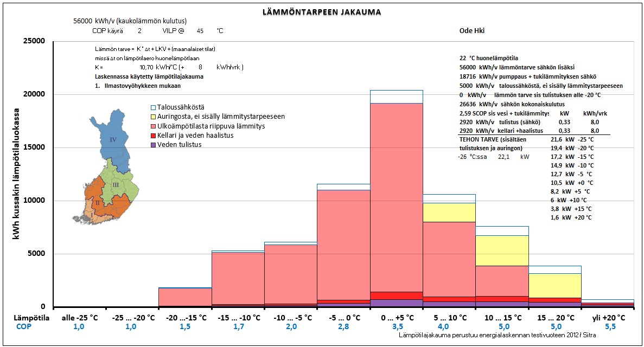Click the blue zone IV on the Finland map
This screenshot has width=644, height=347.
pyautogui.click(x=114, y=140)
